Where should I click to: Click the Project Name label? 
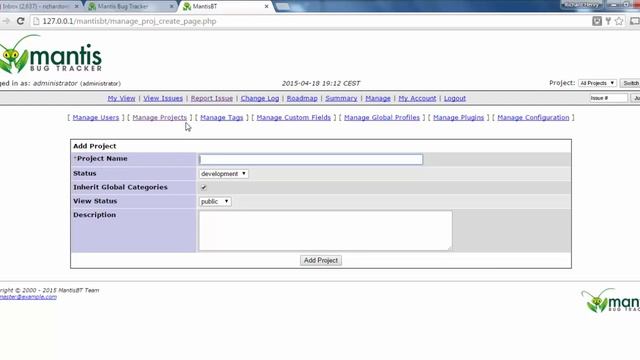[x=100, y=158]
